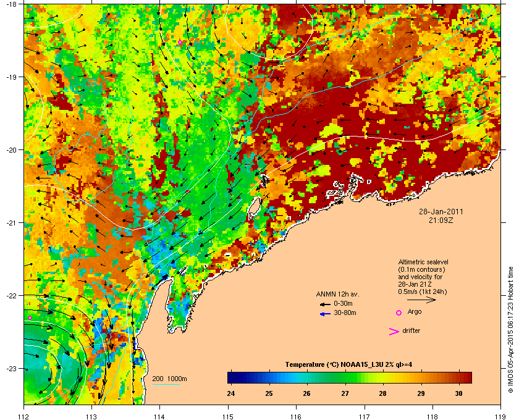Click the longitude axis label 118
This screenshot has height=420, width=519.
[432, 416]
